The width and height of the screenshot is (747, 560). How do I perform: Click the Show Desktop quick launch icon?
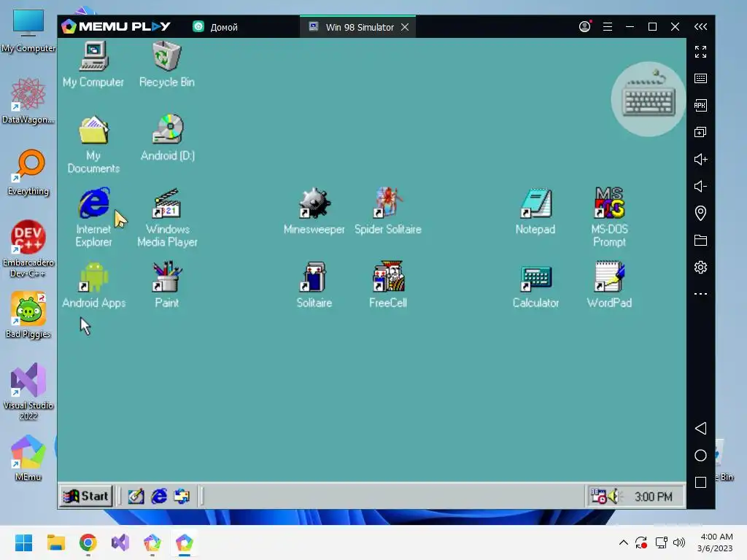tap(136, 496)
